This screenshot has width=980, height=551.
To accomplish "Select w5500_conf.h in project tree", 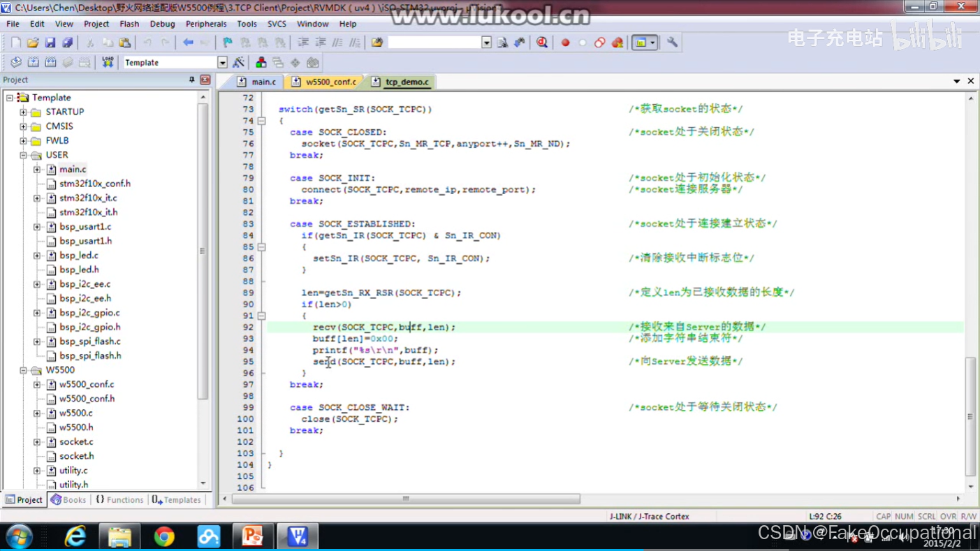I will 87,399.
